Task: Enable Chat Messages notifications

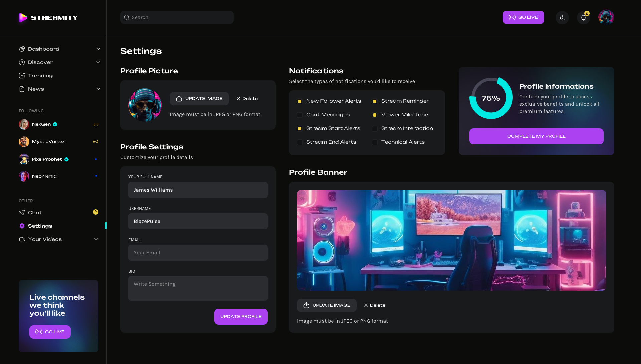Action: pos(300,115)
